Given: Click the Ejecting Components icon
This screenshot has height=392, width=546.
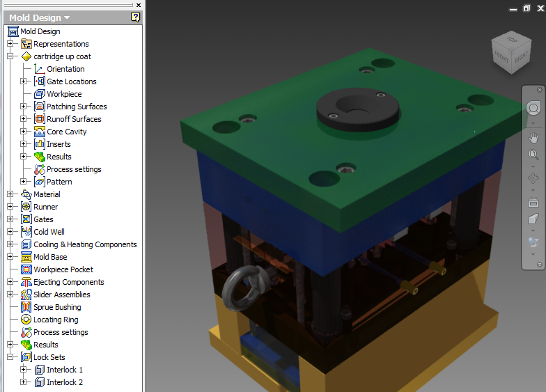Looking at the screenshot, I should pyautogui.click(x=26, y=282).
